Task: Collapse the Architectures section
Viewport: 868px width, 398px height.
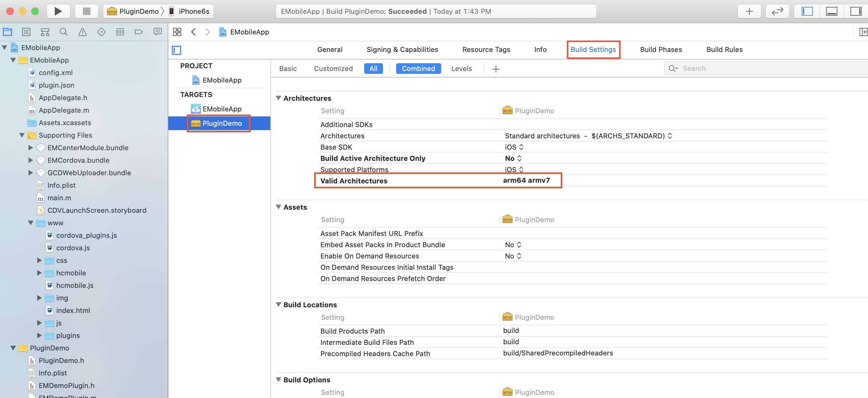Action: point(279,98)
